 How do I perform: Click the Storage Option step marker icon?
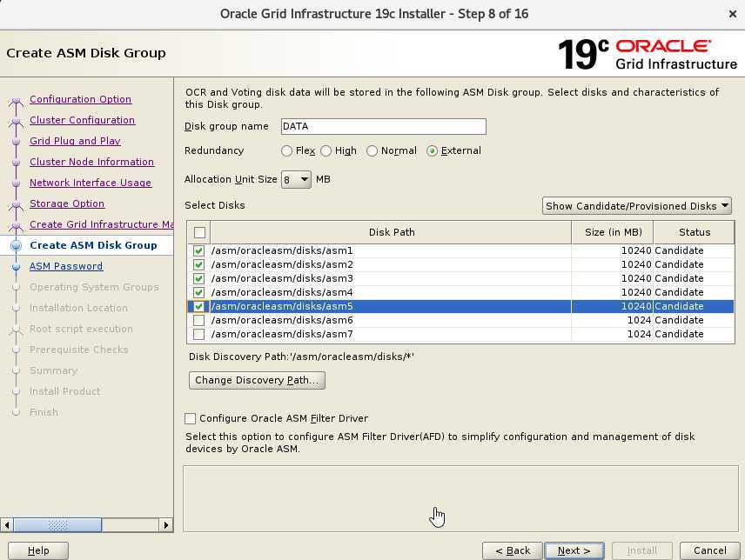click(x=17, y=204)
